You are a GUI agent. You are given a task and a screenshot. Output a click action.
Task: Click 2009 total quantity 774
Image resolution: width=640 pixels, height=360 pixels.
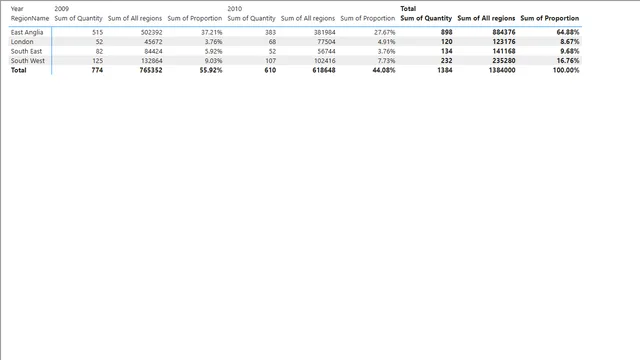tap(97, 70)
